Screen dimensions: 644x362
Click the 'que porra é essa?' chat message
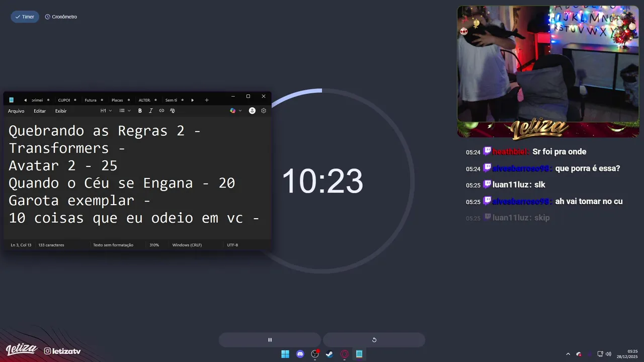click(588, 168)
